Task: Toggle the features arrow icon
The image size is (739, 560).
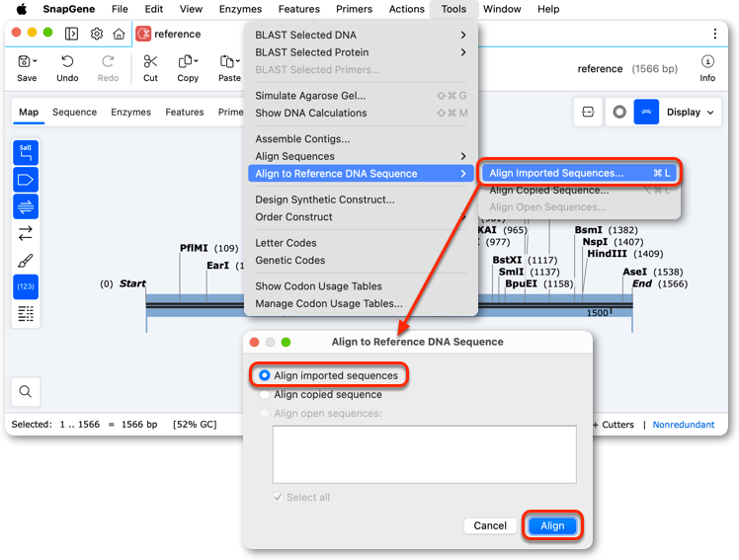Action: [x=26, y=180]
